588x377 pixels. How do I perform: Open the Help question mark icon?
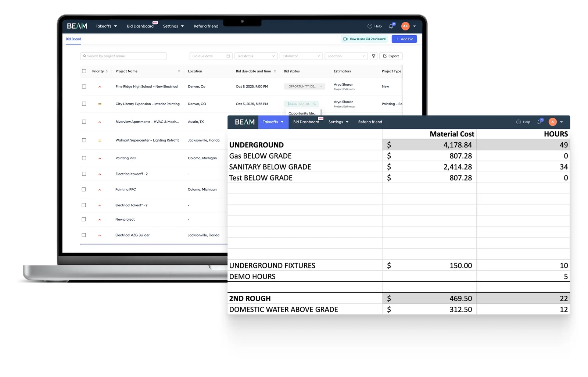(369, 26)
